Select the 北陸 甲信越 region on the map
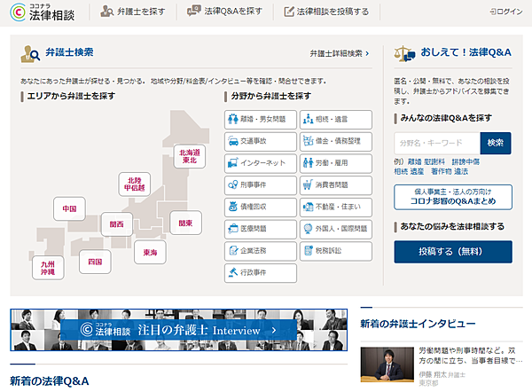 135,184
